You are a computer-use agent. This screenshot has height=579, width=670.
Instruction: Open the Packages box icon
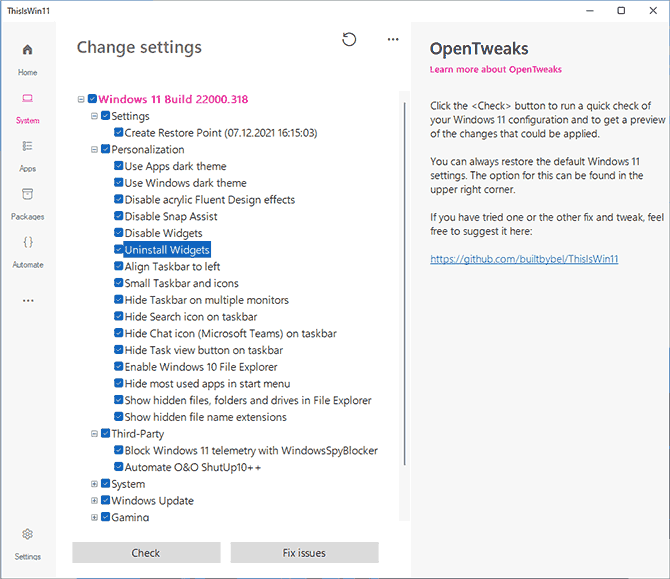27,194
